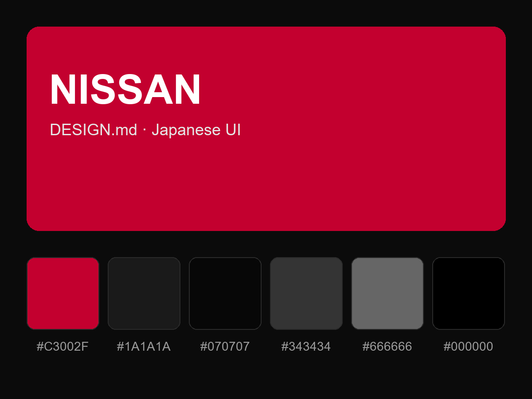Choose the #070707 near-black swatch
Image resolution: width=532 pixels, height=399 pixels.
pos(225,293)
